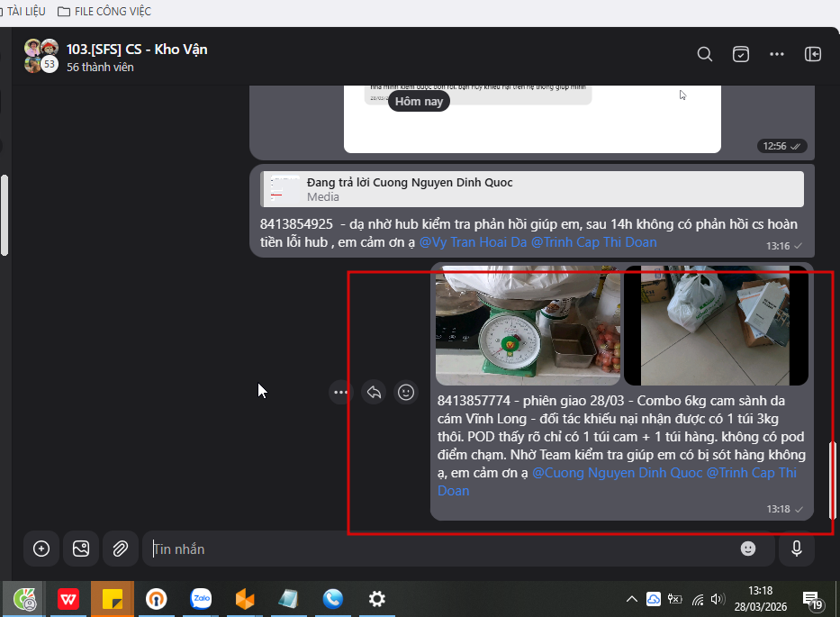
Task: Click the 56 thành viên members link
Action: click(x=100, y=67)
